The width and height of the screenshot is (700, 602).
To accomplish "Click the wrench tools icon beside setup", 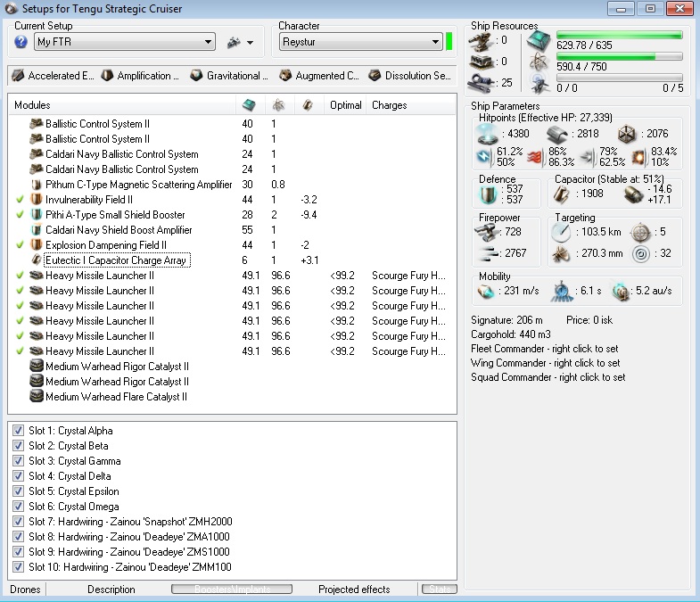I will [x=235, y=42].
